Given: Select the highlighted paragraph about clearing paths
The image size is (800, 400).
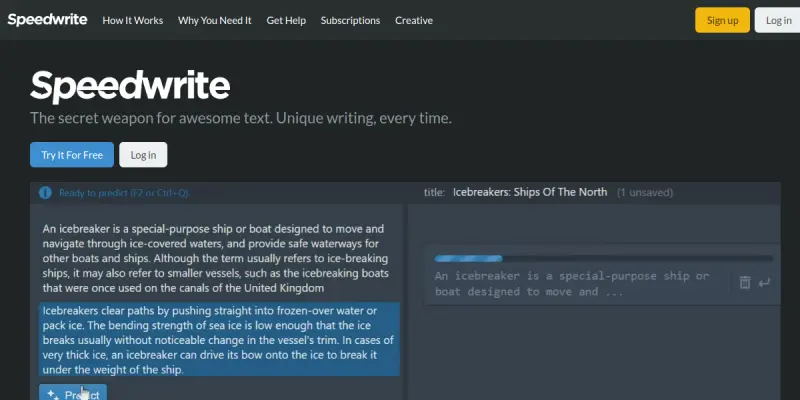Looking at the screenshot, I should pos(219,340).
